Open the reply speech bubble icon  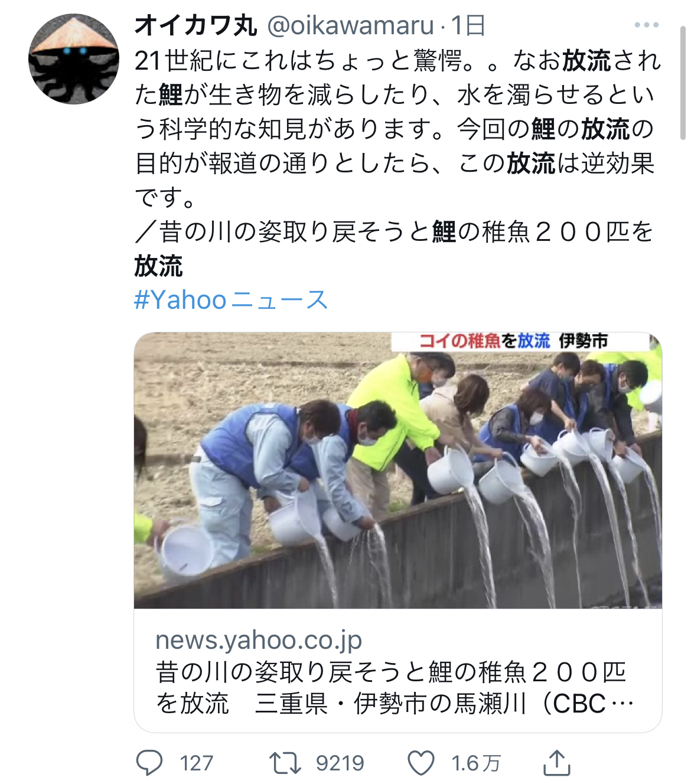(x=149, y=763)
